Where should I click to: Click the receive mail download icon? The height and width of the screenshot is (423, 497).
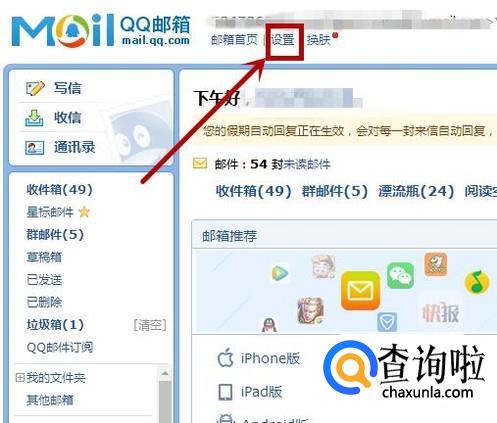click(x=34, y=118)
